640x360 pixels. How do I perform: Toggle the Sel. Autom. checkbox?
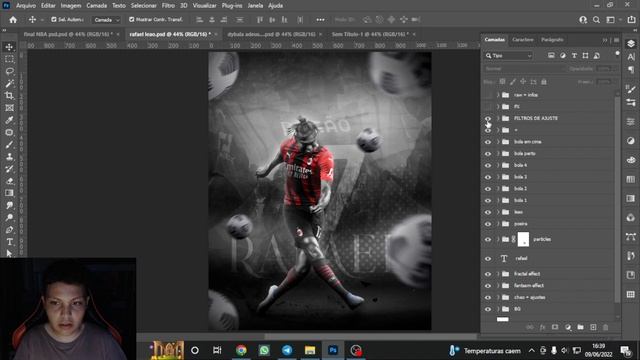[53, 20]
